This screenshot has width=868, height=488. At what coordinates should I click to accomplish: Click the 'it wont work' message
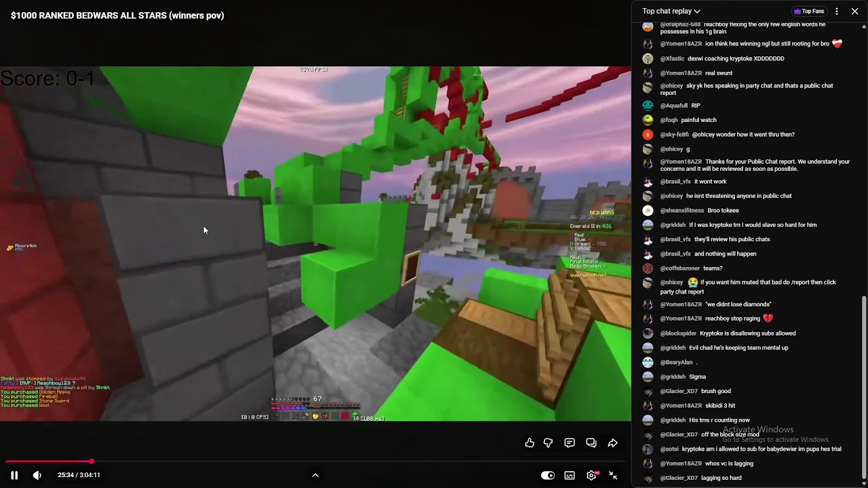click(710, 182)
